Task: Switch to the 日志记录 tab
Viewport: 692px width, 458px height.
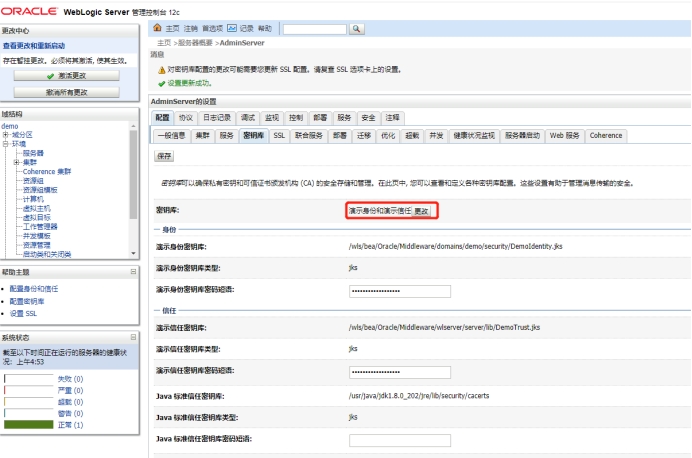Action: click(x=217, y=118)
